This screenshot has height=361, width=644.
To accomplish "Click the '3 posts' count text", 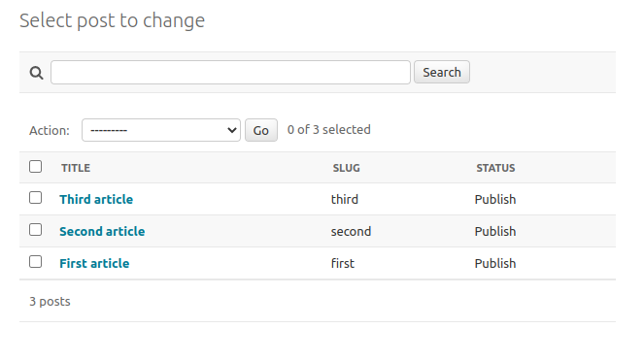I will [50, 302].
